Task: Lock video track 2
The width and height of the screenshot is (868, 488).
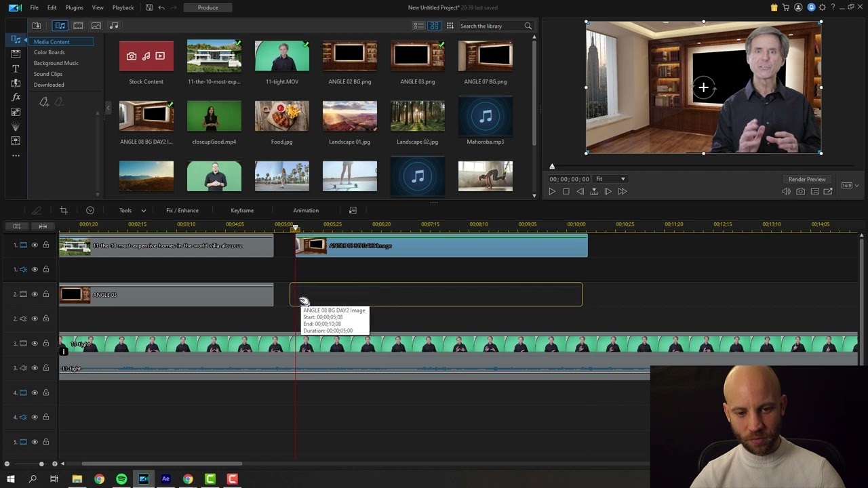Action: (46, 294)
